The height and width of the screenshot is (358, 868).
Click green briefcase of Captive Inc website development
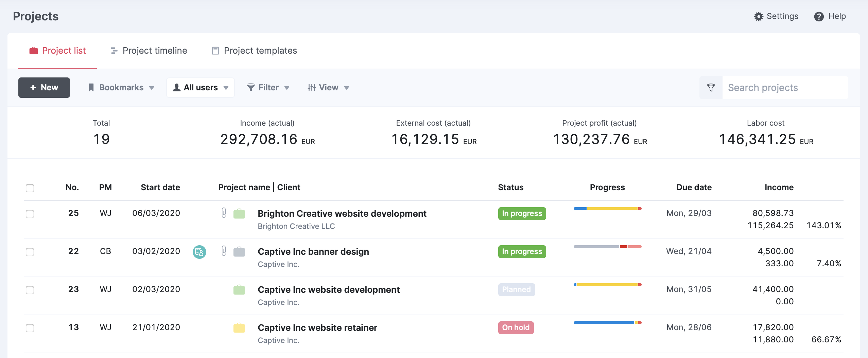tap(239, 290)
